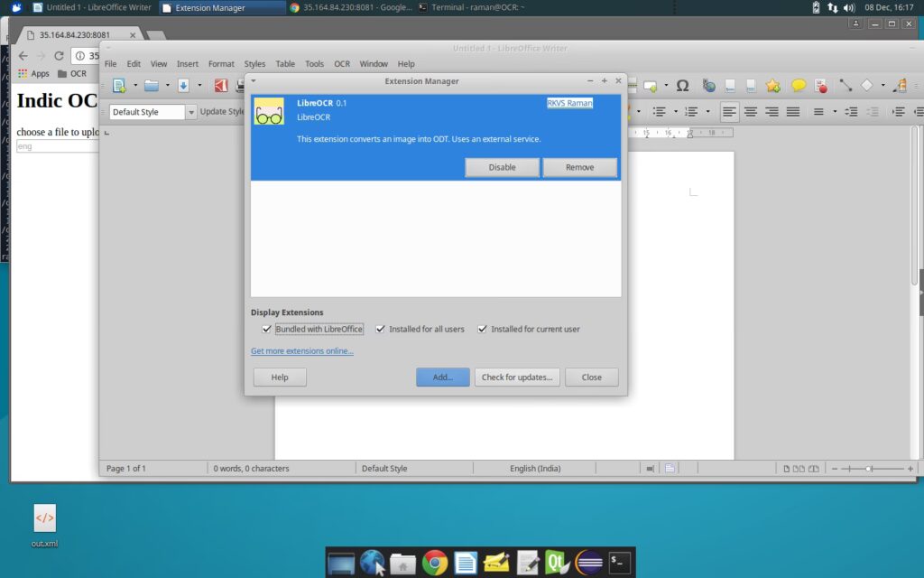Adjust the zoom slider in status bar
This screenshot has height=578, width=924.
869,469
